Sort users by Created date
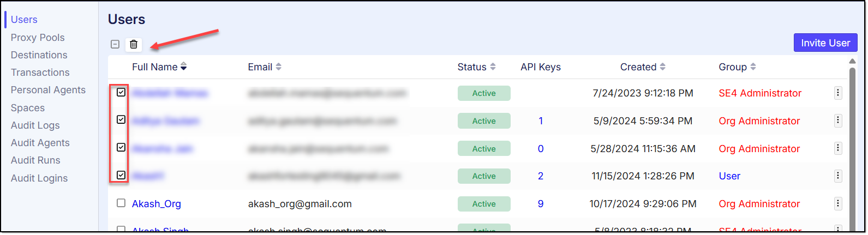The width and height of the screenshot is (868, 235). [x=663, y=67]
